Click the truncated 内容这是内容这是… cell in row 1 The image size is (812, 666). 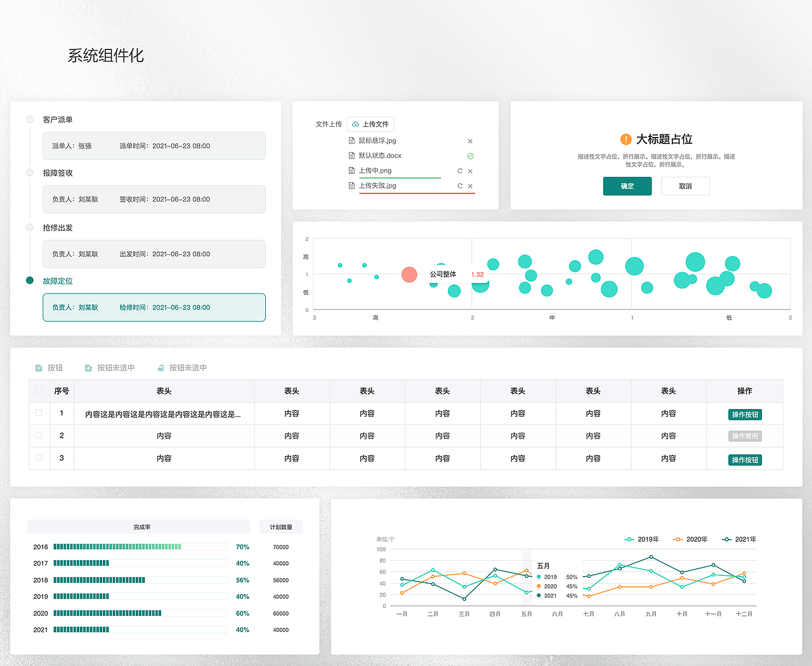163,414
